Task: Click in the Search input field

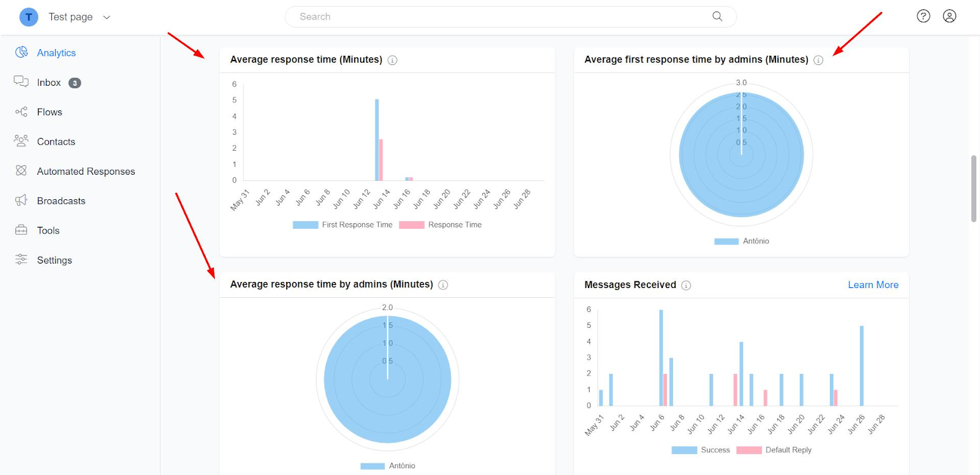Action: tap(510, 17)
